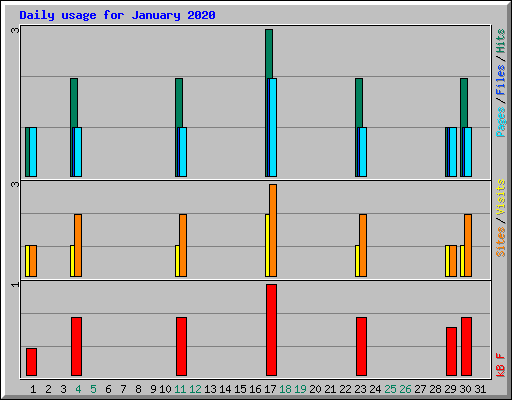Click the cyan Pages bar for day 4
This screenshot has width=512, height=400.
(x=78, y=152)
